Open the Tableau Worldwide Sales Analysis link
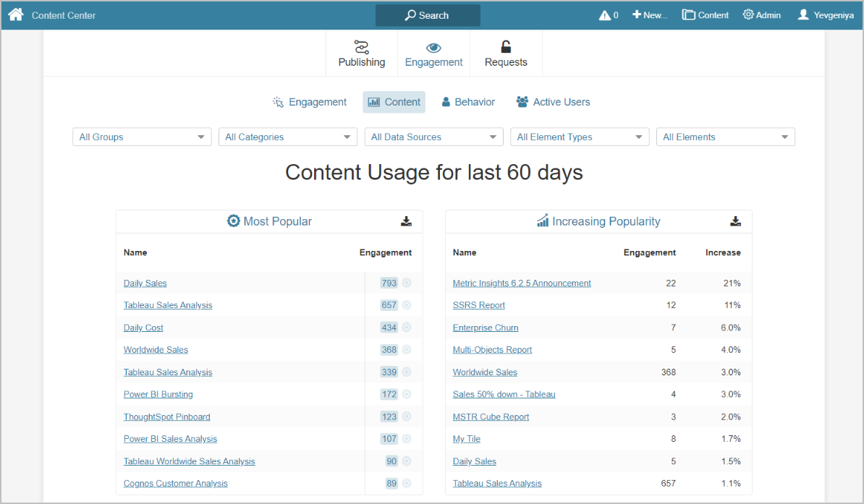Viewport: 864px width, 504px height. (189, 461)
